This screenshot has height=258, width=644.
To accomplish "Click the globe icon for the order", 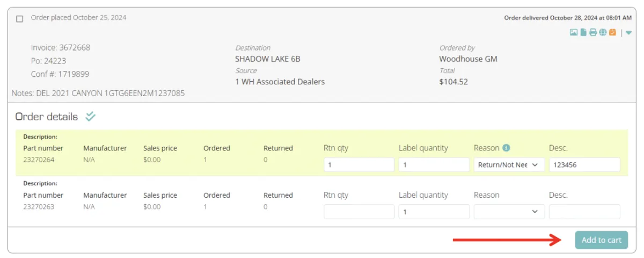I will click(603, 33).
